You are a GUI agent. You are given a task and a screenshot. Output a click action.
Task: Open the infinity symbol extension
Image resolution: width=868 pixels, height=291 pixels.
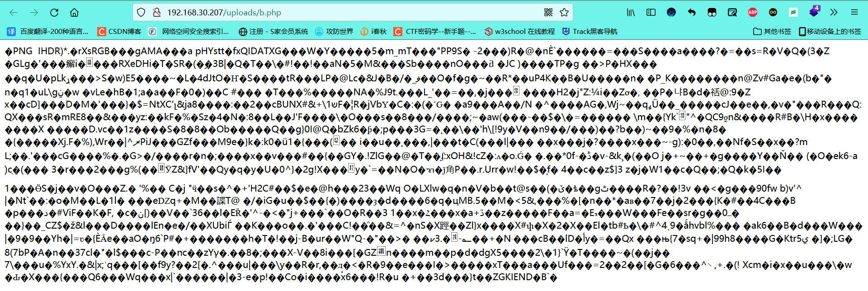click(x=773, y=13)
